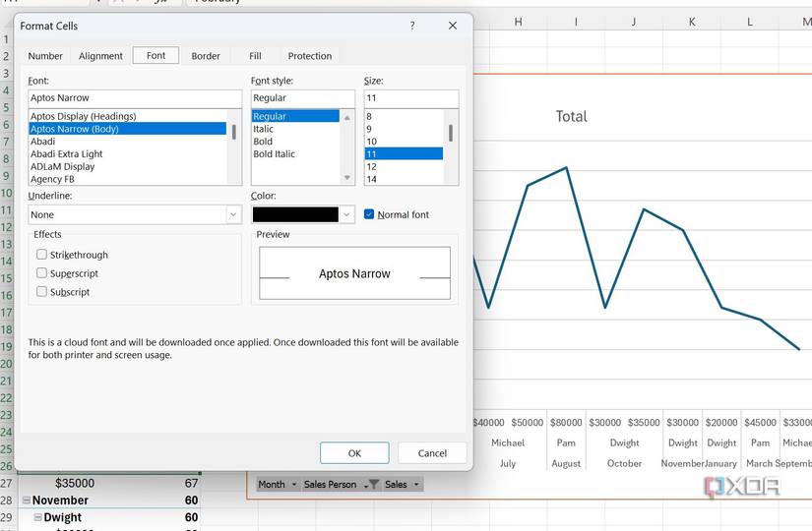The height and width of the screenshot is (531, 812).
Task: Open the Color dropdown arrow
Action: coord(347,214)
